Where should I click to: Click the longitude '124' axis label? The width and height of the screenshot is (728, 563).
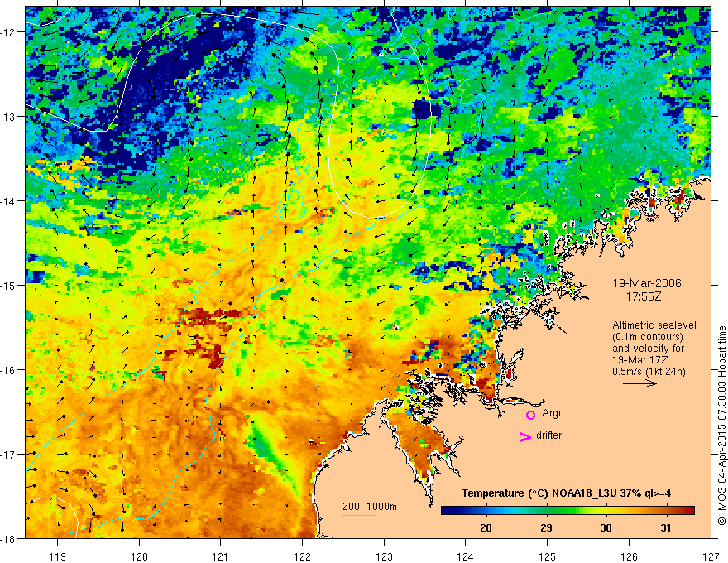466,556
